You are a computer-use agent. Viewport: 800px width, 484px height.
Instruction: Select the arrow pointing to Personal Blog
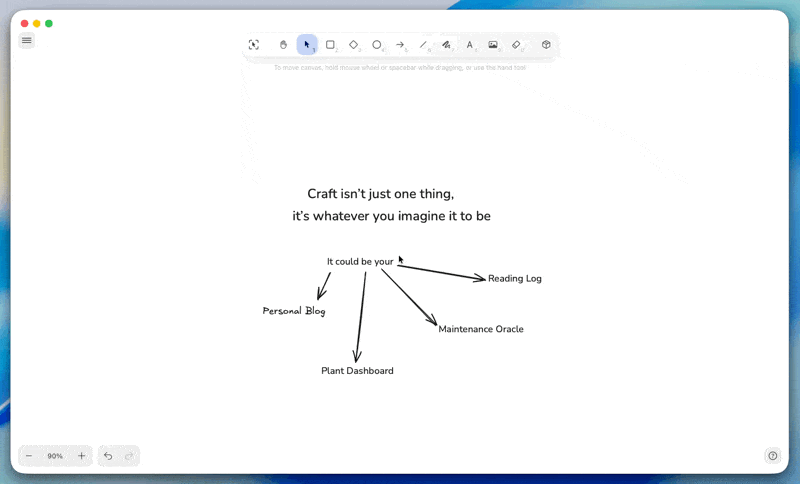coord(324,286)
